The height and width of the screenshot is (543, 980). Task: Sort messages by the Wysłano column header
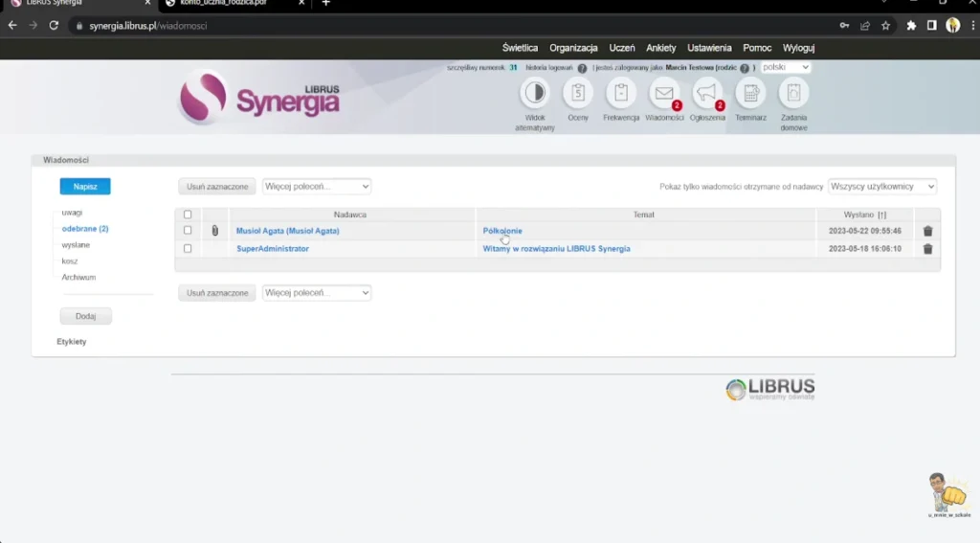(x=864, y=215)
